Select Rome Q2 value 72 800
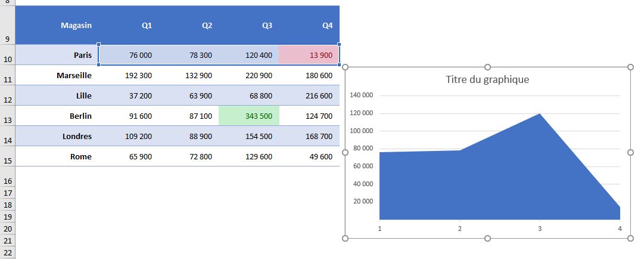This screenshot has width=644, height=259. [x=189, y=156]
